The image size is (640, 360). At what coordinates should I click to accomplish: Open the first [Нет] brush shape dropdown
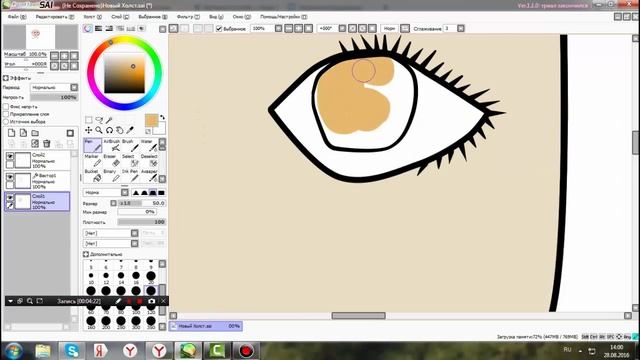pos(134,233)
